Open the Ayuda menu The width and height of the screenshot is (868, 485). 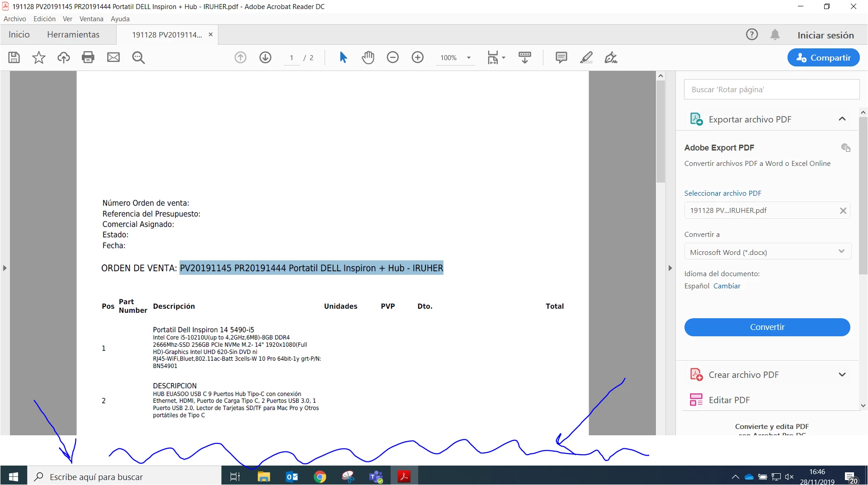[120, 19]
